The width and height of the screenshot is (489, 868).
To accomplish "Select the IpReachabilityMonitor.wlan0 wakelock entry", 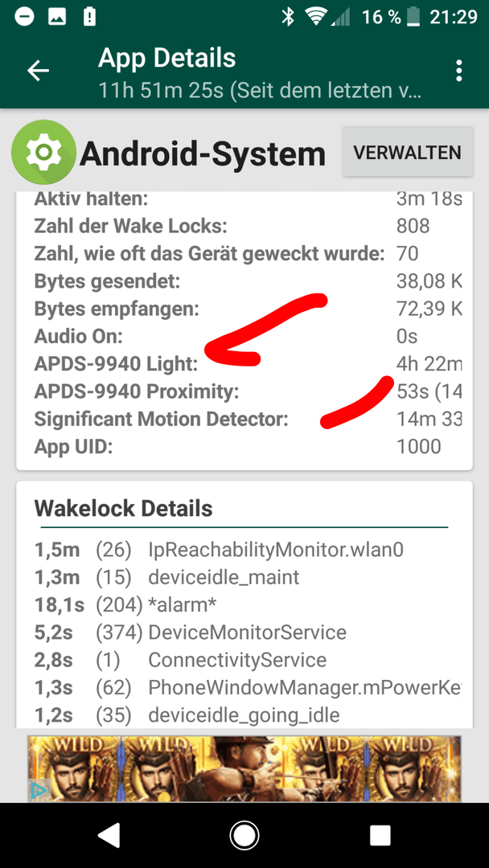I will (x=244, y=550).
